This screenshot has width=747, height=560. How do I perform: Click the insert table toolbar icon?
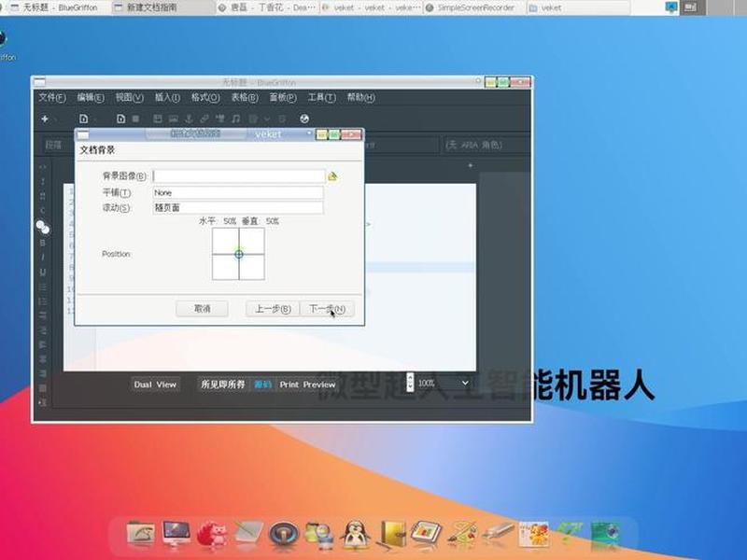tap(158, 119)
